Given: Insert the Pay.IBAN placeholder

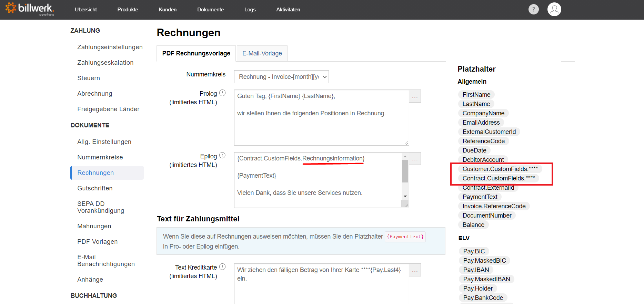Looking at the screenshot, I should point(476,270).
